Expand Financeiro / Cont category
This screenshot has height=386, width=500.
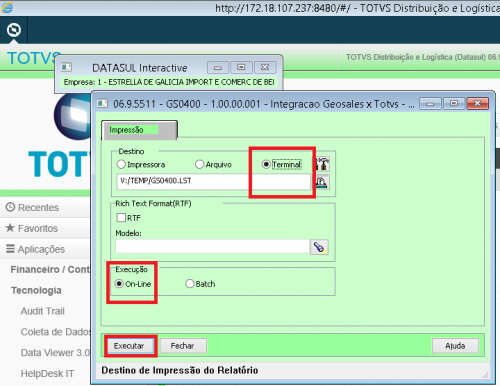pos(50,269)
